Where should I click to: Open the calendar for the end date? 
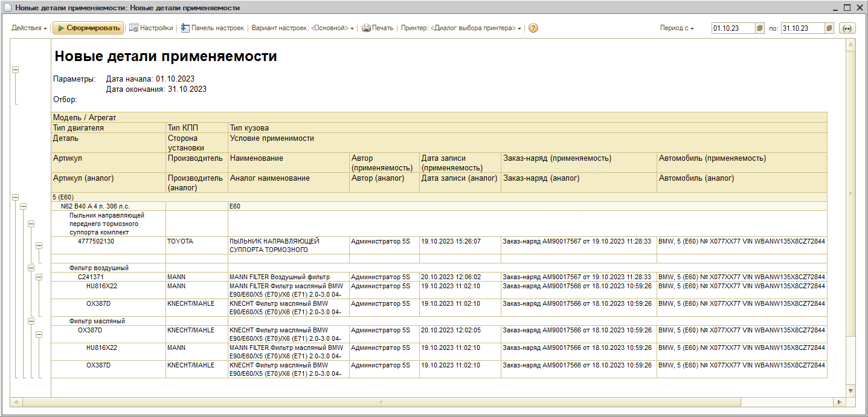829,28
